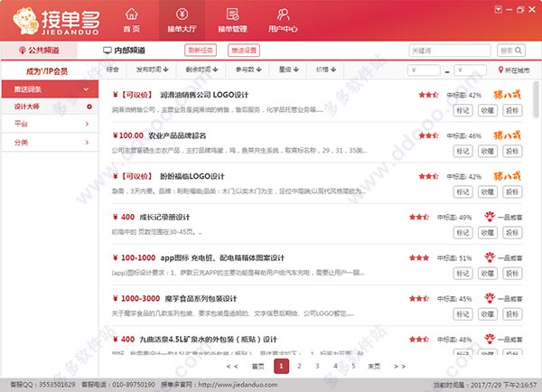The width and height of the screenshot is (542, 392).
Task: Sort by 价格
Action: (x=326, y=70)
